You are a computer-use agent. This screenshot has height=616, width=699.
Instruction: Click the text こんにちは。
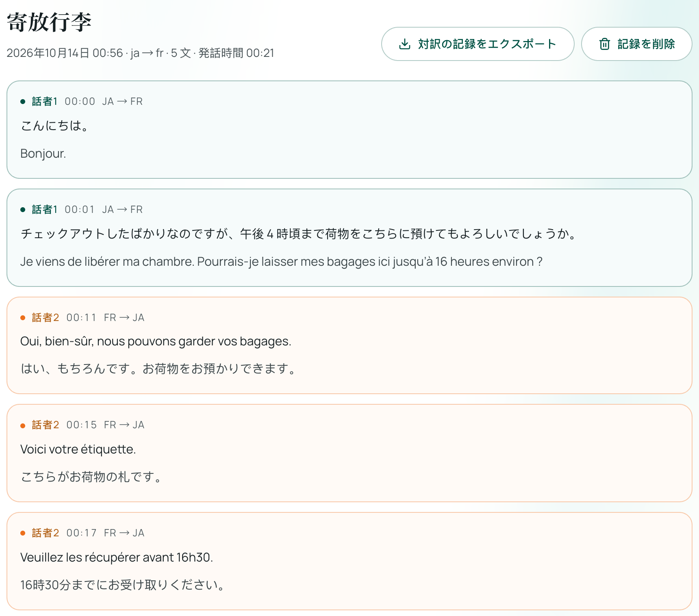pos(55,126)
